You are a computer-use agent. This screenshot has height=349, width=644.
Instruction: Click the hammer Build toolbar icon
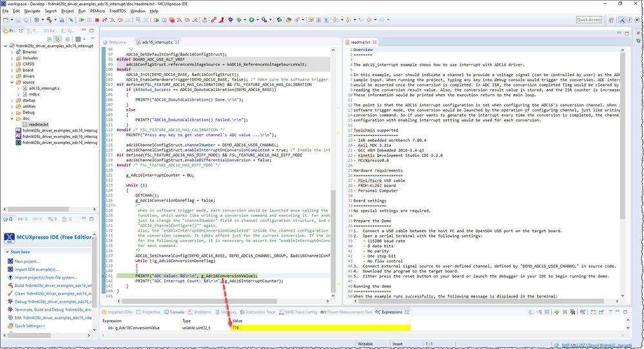(49, 20)
